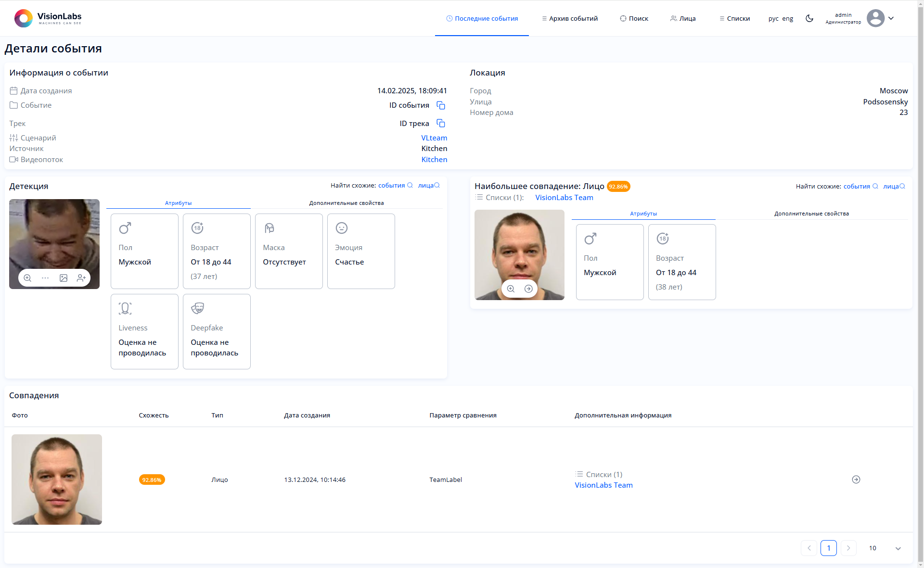The width and height of the screenshot is (924, 568).
Task: Copy the track ID
Action: (440, 124)
